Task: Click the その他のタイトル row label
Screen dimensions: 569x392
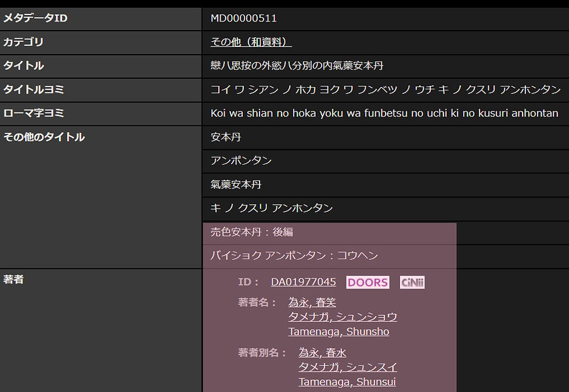Action: coord(44,137)
